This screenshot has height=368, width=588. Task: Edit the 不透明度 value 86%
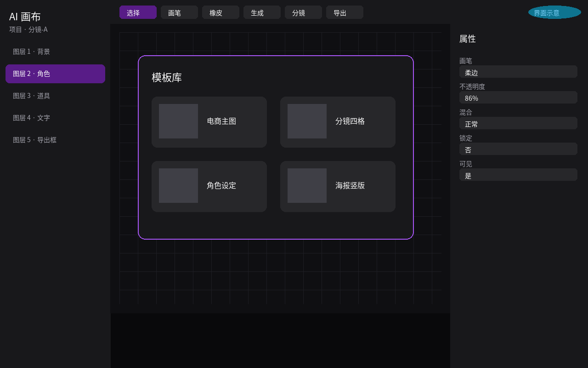[518, 98]
